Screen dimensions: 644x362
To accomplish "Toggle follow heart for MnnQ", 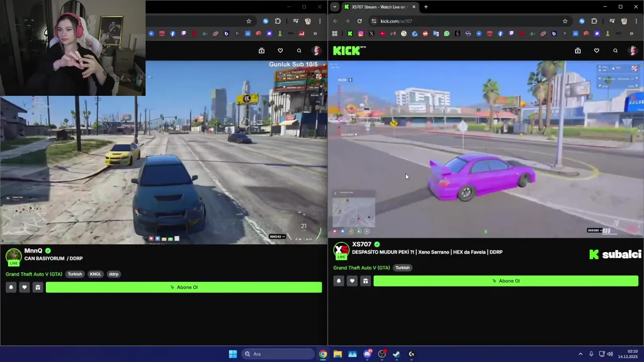I will [24, 287].
